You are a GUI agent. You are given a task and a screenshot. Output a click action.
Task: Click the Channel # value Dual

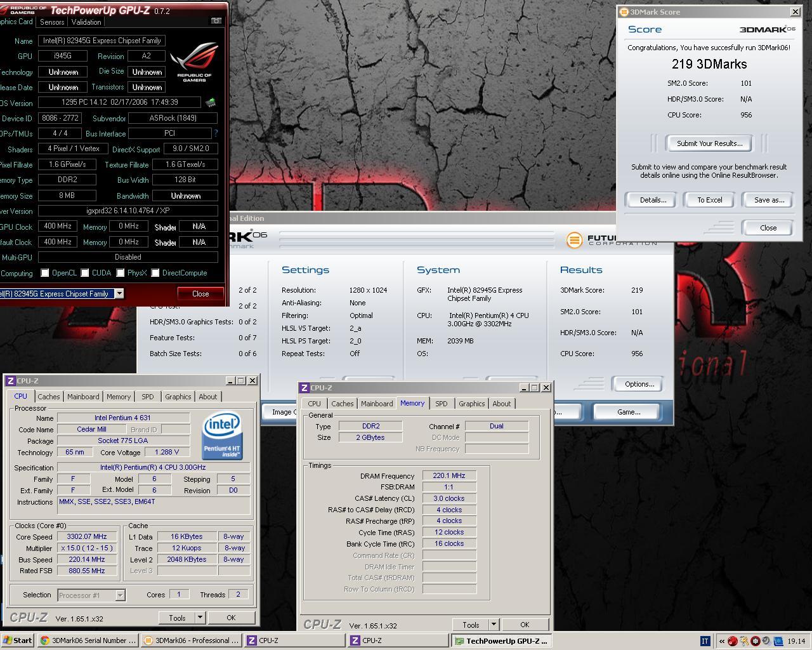[x=497, y=426]
